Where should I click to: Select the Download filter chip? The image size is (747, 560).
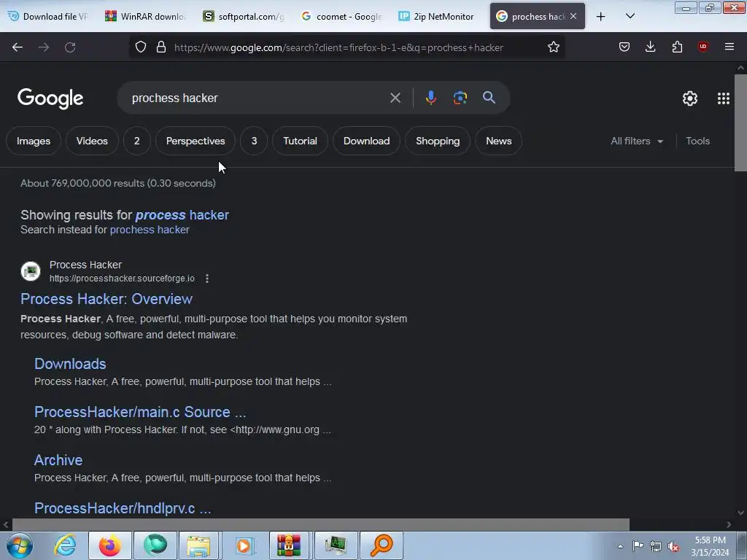click(x=366, y=141)
